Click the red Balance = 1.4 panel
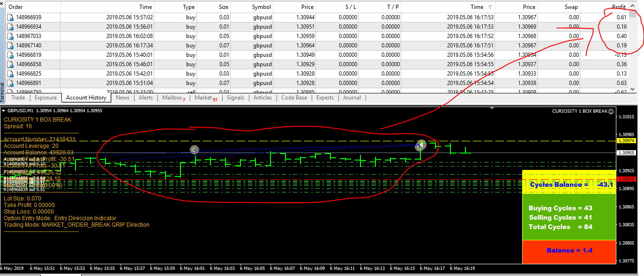Viewport: 644px width, 276px height. tap(569, 252)
